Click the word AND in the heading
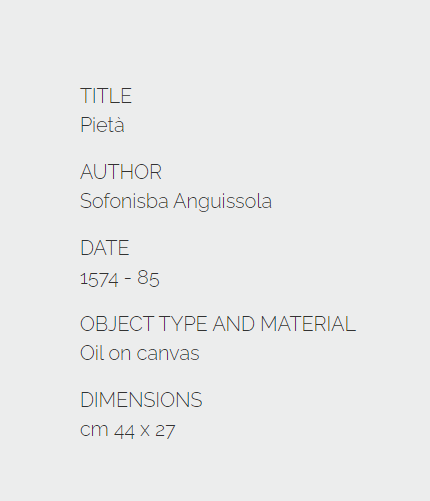The image size is (430, 501). [x=234, y=324]
